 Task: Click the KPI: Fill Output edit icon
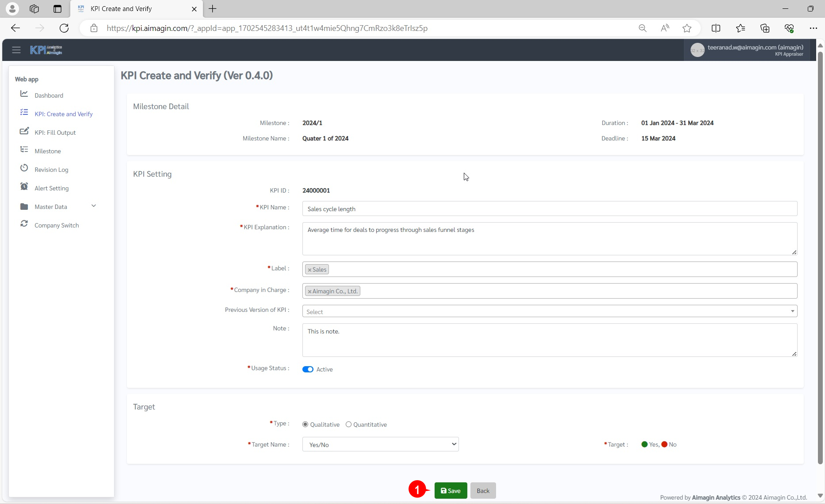24,132
